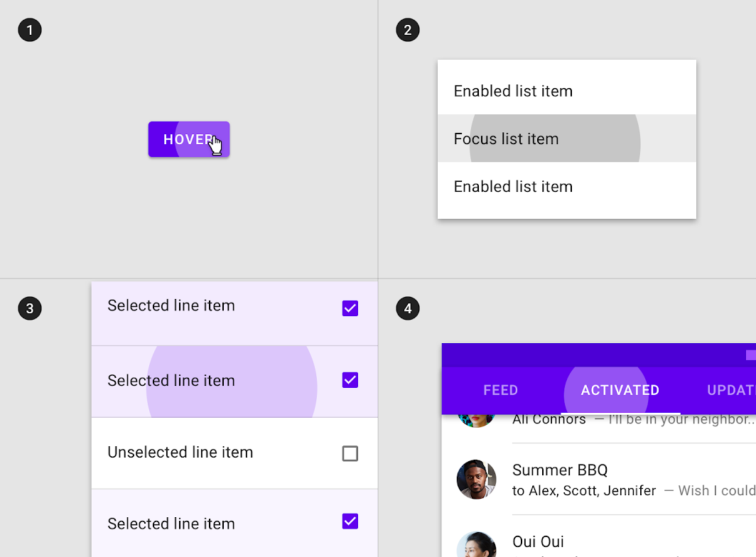This screenshot has height=557, width=756.
Task: Select the Focus list item
Action: (566, 139)
